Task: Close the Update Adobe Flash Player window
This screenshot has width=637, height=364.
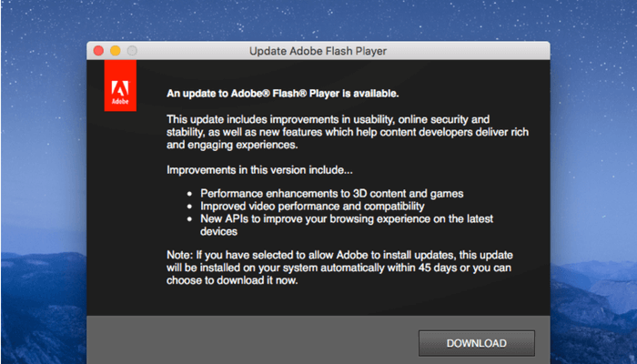Action: click(x=98, y=51)
